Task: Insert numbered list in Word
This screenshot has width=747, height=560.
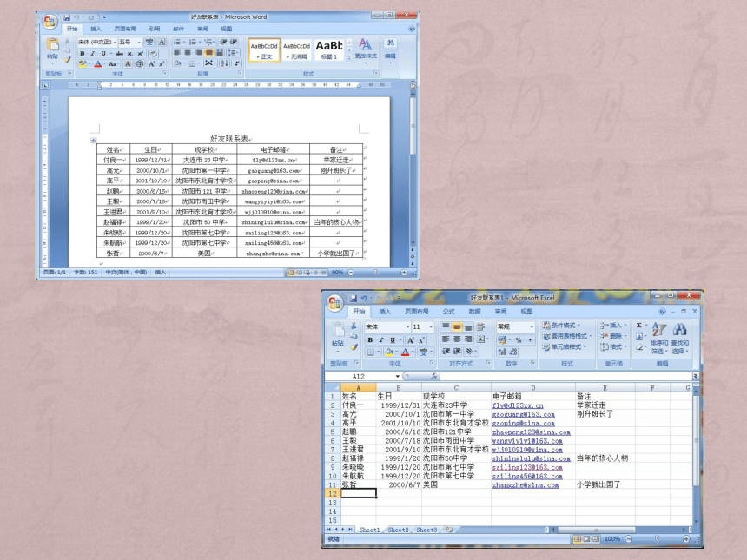Action: [193, 42]
